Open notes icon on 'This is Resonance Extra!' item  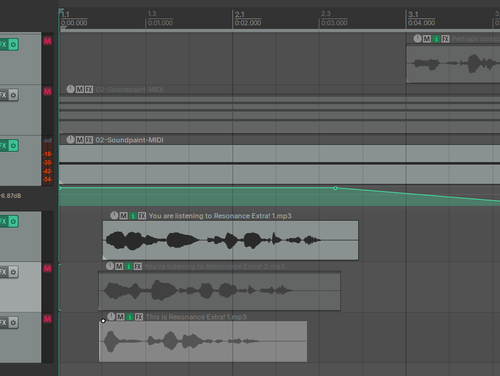tap(130, 317)
